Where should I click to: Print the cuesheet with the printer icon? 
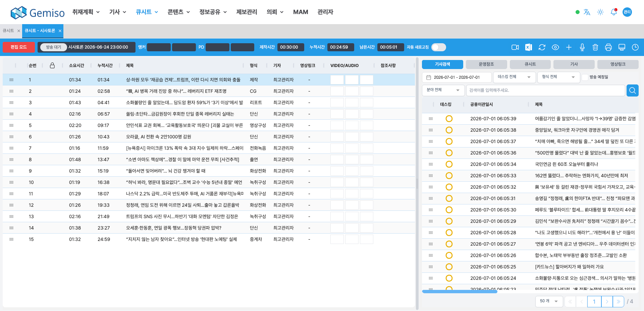point(608,47)
